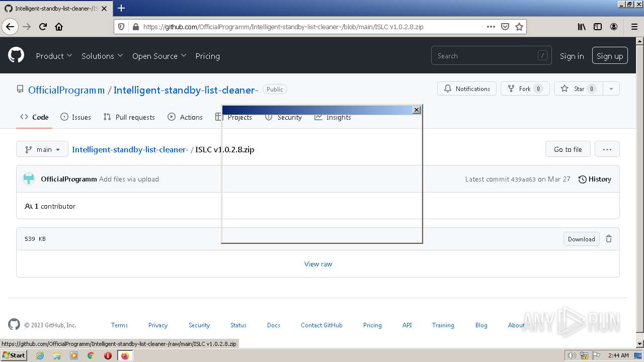Open footer Contact GitHub link
Screen dimensions: 644x362
click(321, 325)
